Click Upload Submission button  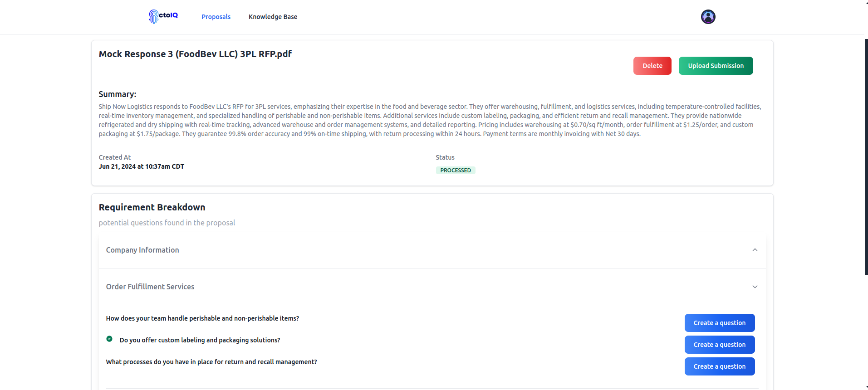[x=716, y=66]
